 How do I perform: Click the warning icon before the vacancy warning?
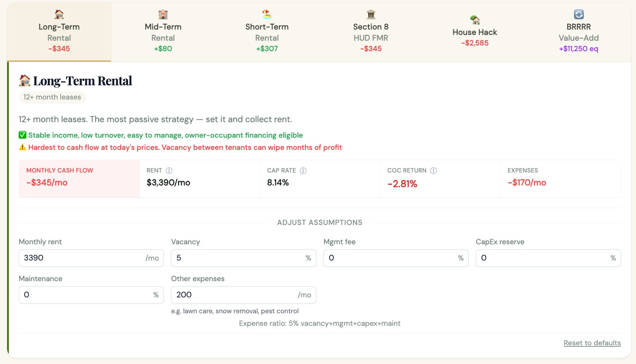(x=23, y=147)
